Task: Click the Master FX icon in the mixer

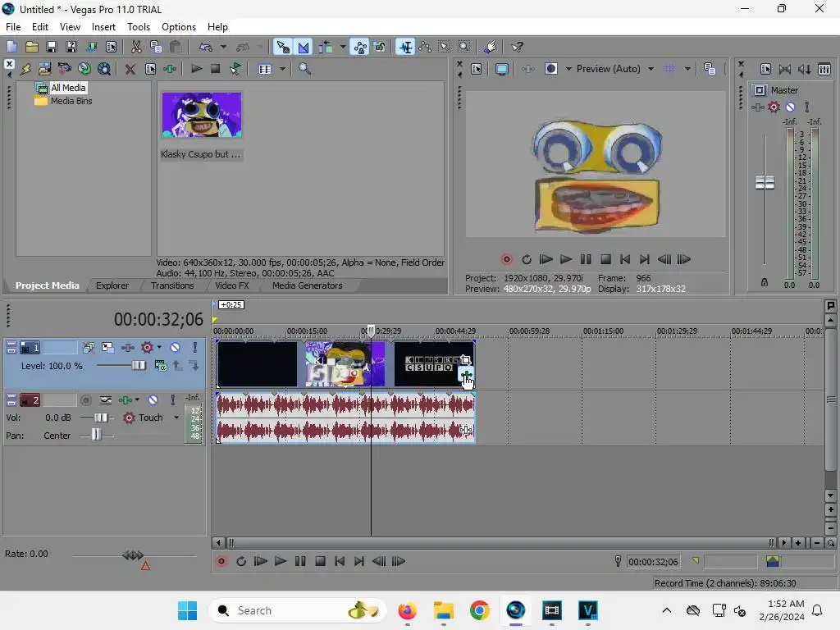Action: [x=757, y=107]
